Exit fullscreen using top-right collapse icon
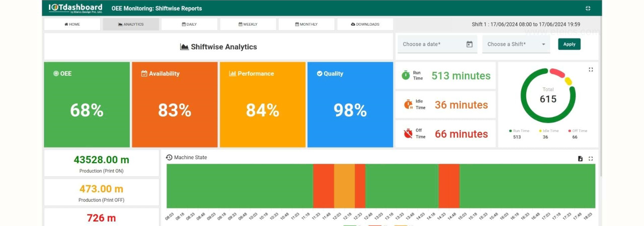Screen dimensions: 644x226 pyautogui.click(x=588, y=8)
